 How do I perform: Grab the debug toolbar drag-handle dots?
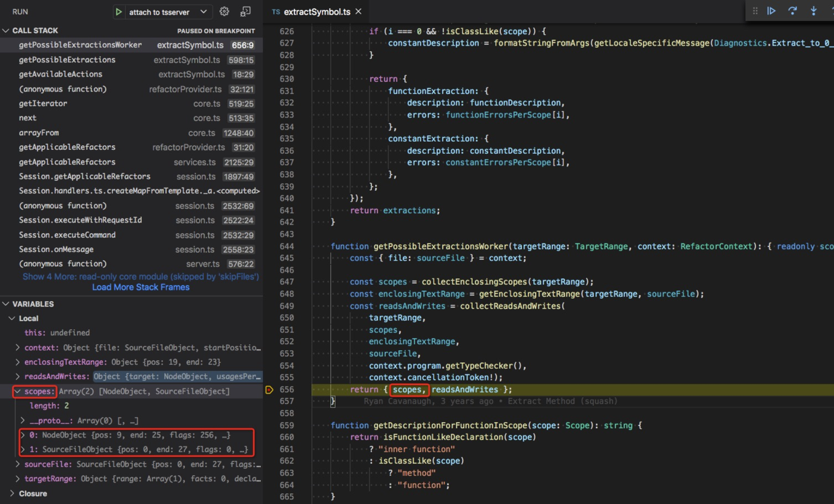click(x=755, y=10)
